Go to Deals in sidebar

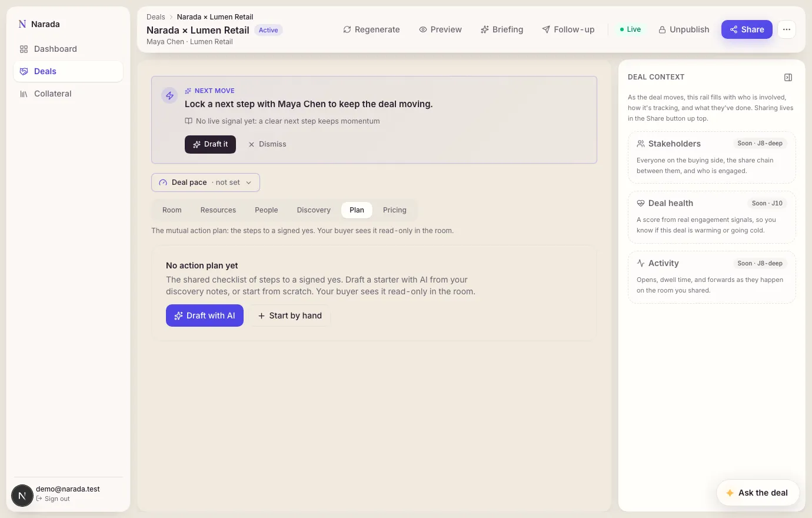68,71
